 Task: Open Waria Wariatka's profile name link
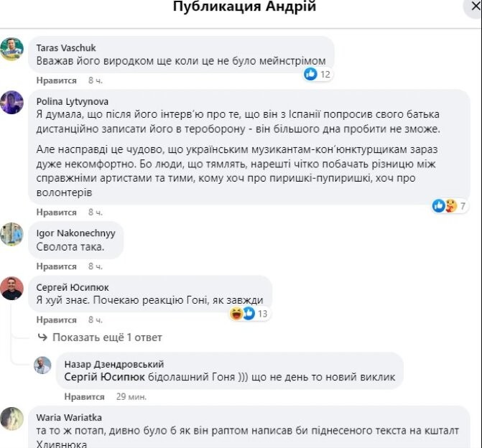click(68, 418)
